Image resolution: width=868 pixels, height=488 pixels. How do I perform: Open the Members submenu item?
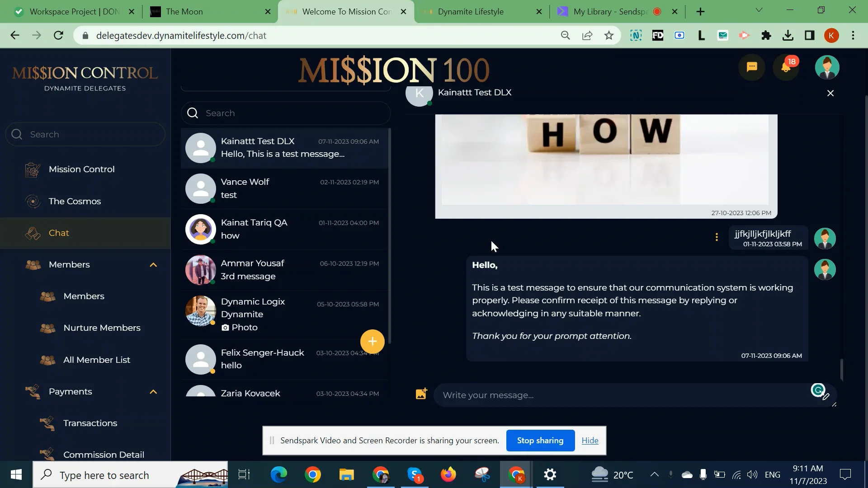(x=85, y=296)
